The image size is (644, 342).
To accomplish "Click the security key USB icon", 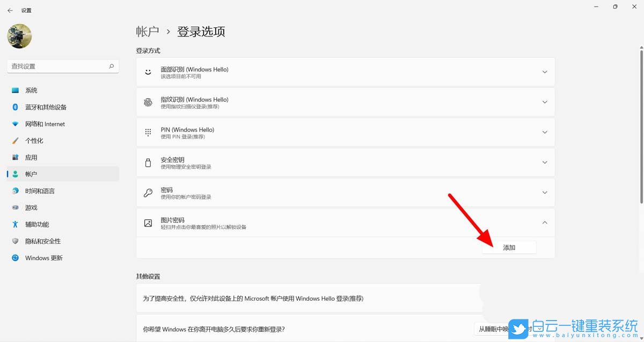I will [x=148, y=162].
